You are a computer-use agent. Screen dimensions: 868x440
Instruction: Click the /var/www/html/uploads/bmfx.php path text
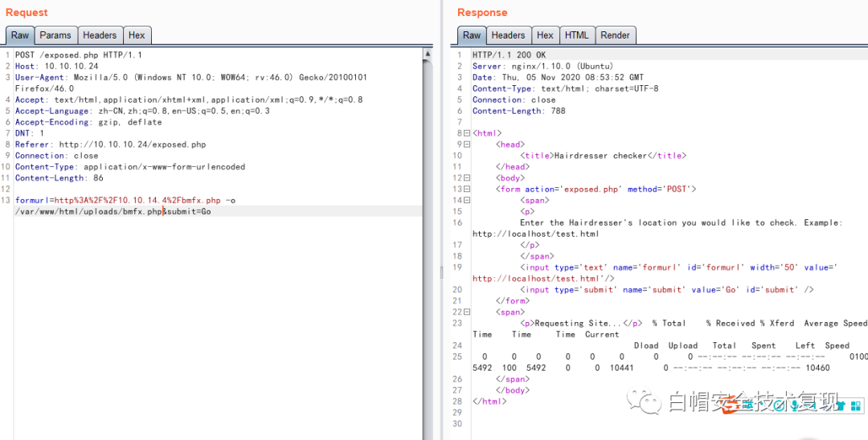pos(88,212)
